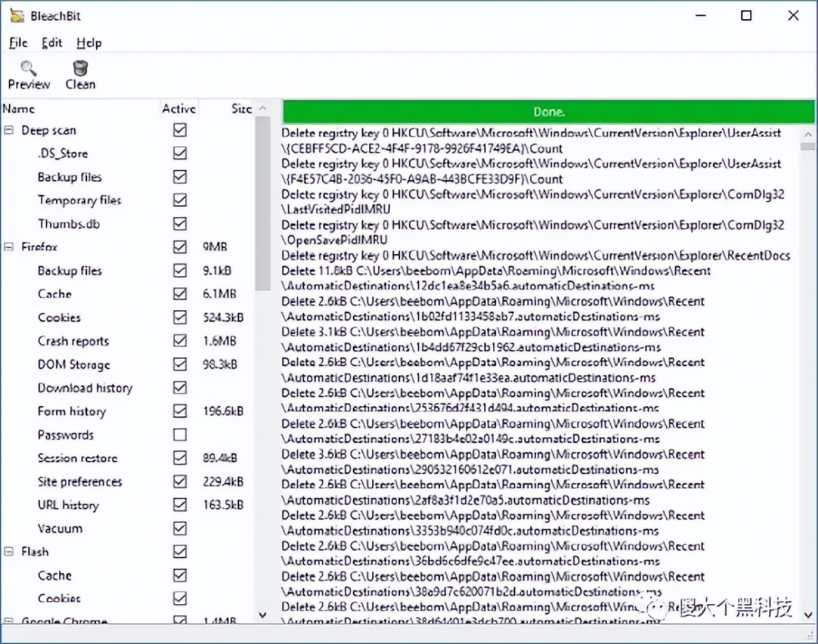Open the Help menu

[89, 43]
